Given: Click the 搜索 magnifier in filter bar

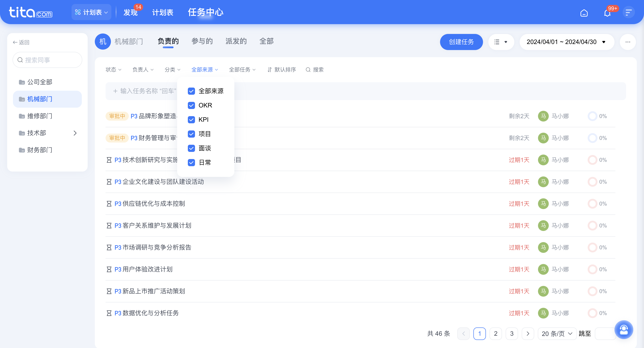Looking at the screenshot, I should coord(308,70).
